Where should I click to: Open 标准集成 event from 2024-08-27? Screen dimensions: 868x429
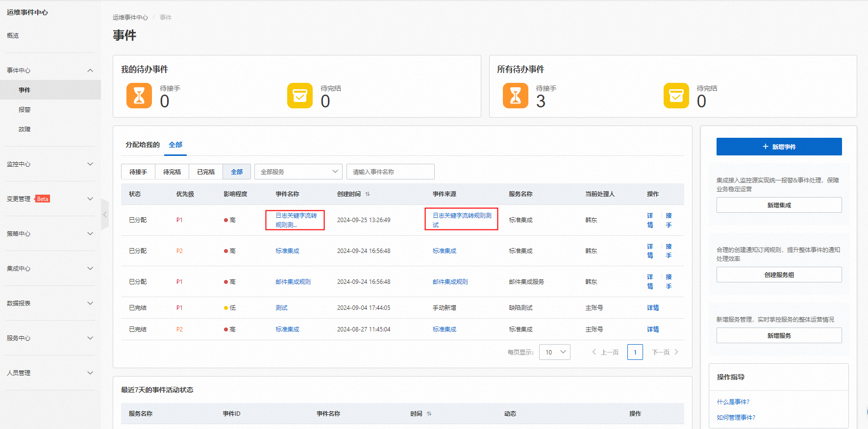point(287,329)
